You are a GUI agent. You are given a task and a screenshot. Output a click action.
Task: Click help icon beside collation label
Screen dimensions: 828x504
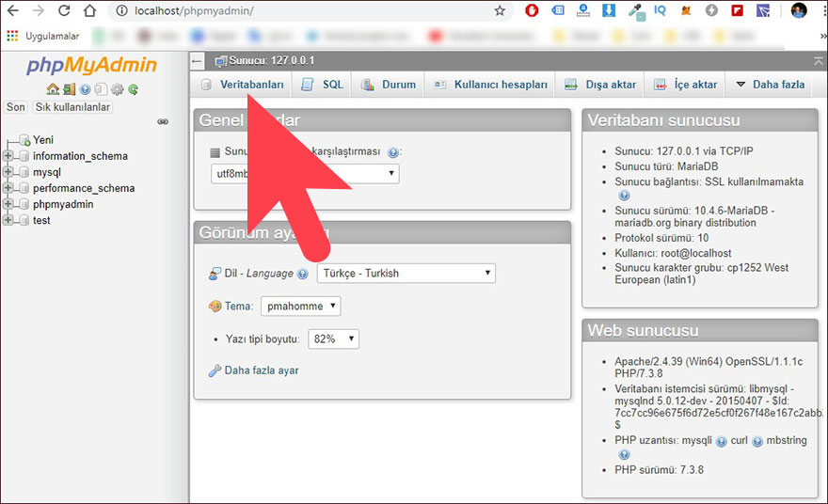pyautogui.click(x=393, y=152)
